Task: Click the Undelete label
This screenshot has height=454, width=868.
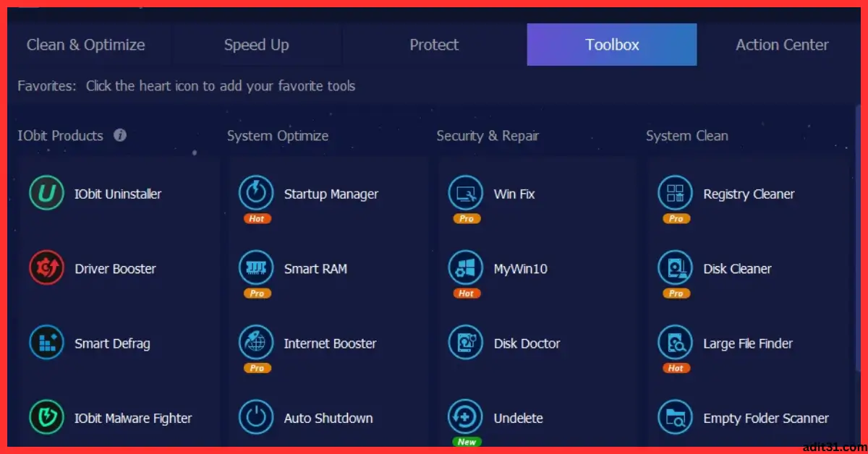Action: pos(518,418)
